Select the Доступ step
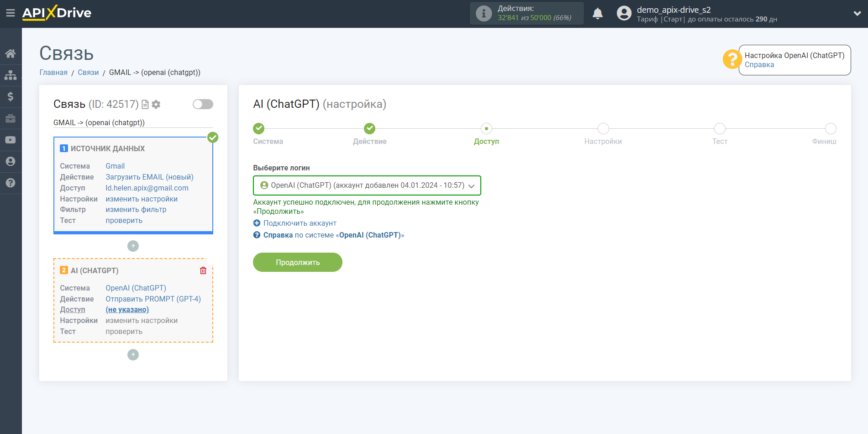 486,128
